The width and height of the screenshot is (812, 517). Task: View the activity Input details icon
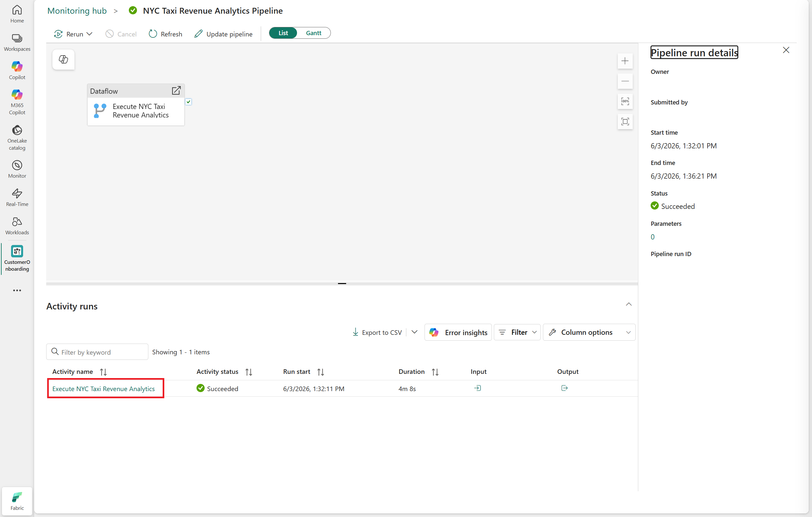(478, 388)
